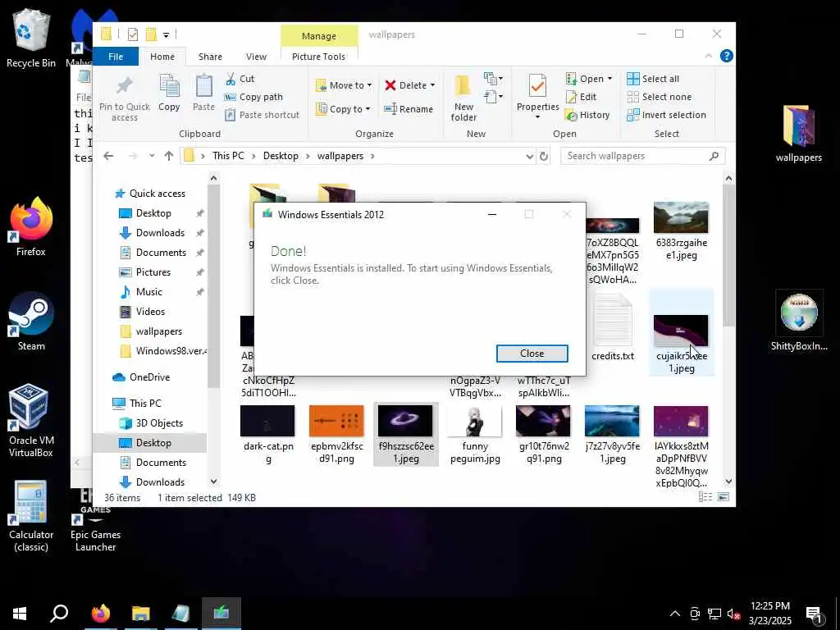Open Oracle VM VirtualBox desktop shortcut
Viewport: 840px width, 630px height.
[x=31, y=421]
